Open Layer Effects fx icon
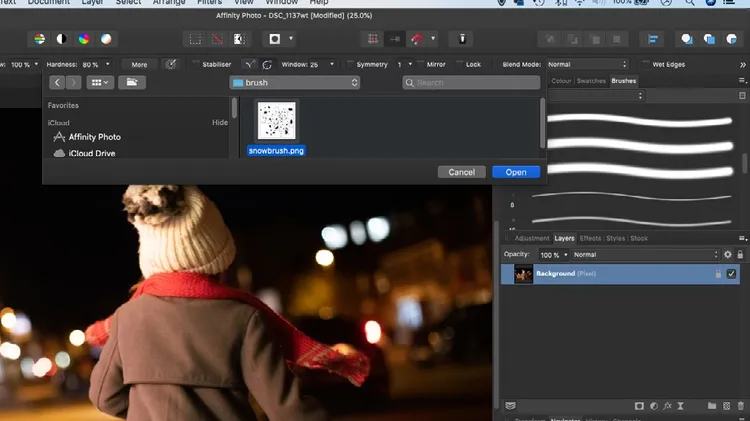This screenshot has width=750, height=421. coord(667,406)
